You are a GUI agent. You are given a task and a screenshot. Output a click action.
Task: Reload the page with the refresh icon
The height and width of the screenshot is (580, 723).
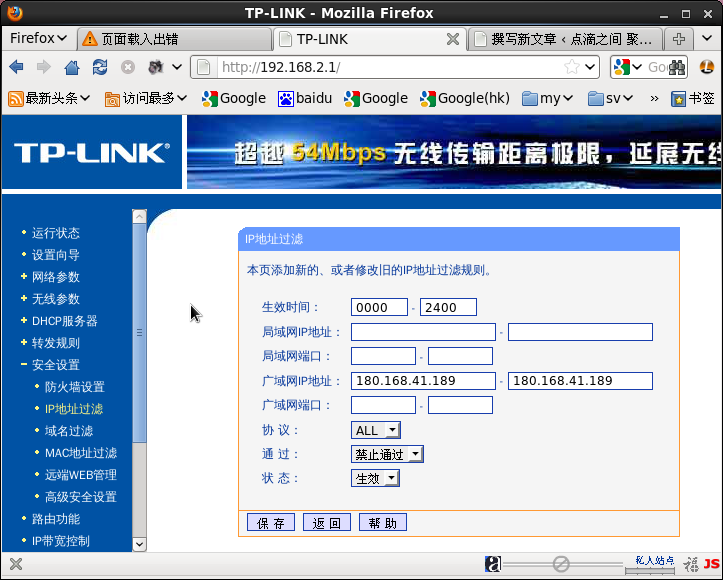coord(100,67)
